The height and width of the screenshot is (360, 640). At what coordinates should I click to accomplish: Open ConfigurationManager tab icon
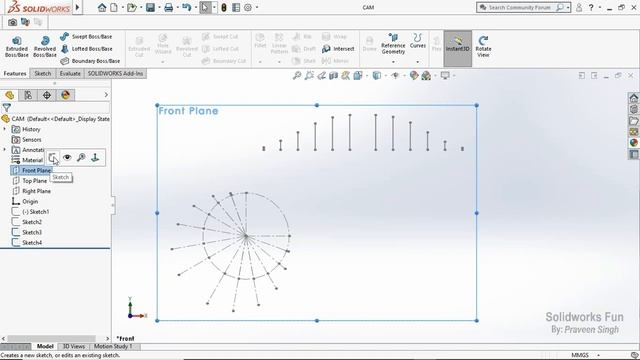pyautogui.click(x=47, y=95)
